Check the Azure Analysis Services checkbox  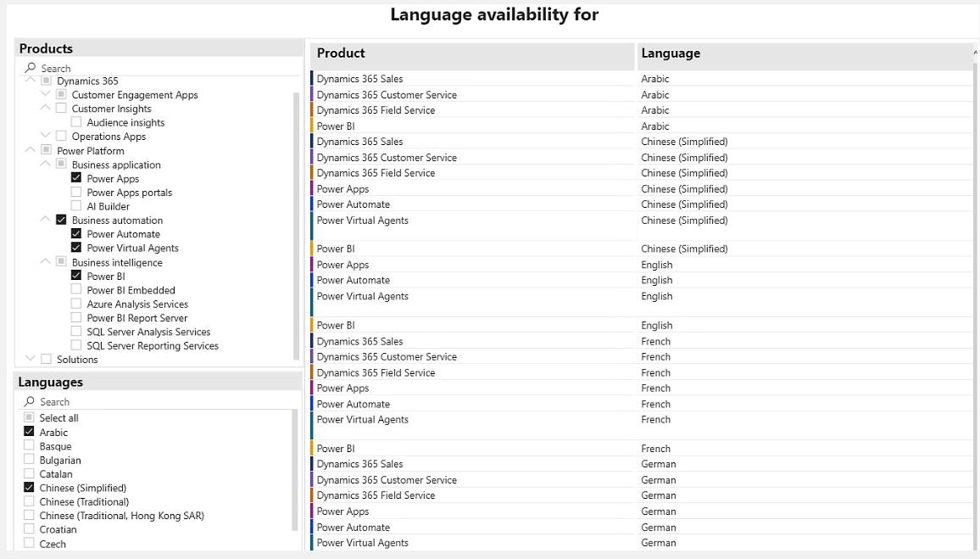pyautogui.click(x=76, y=303)
